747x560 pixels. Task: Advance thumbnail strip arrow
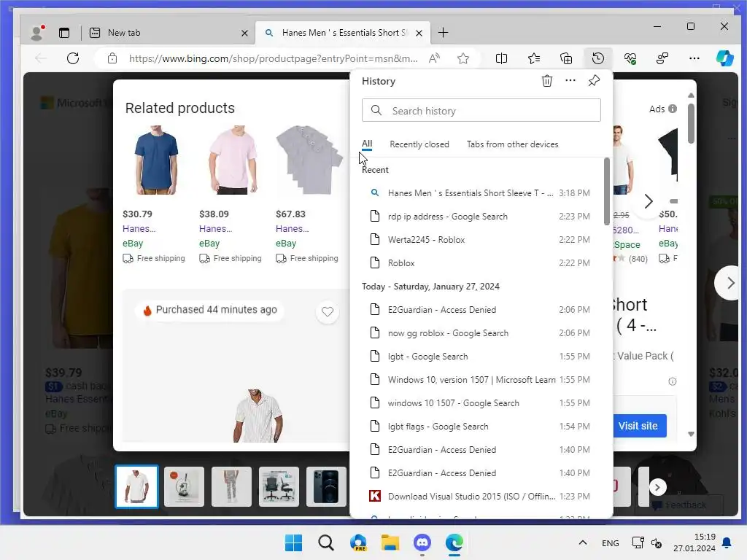point(657,487)
